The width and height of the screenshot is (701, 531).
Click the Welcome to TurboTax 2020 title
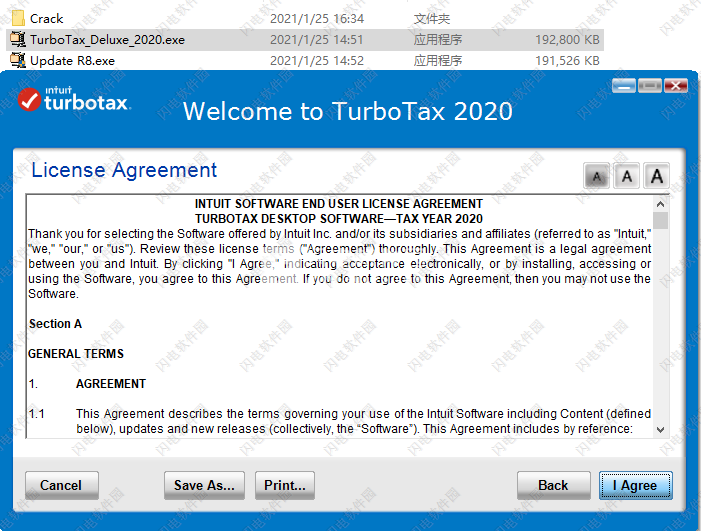(347, 110)
